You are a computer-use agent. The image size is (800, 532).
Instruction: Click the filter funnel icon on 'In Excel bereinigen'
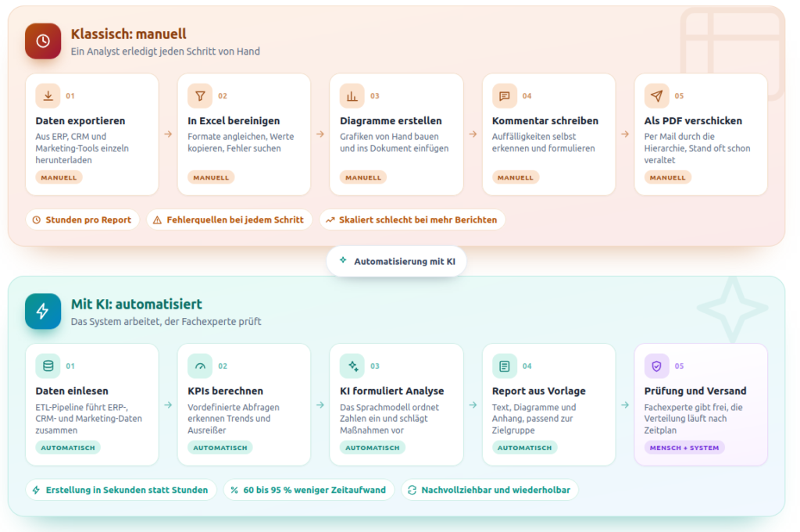tap(200, 96)
